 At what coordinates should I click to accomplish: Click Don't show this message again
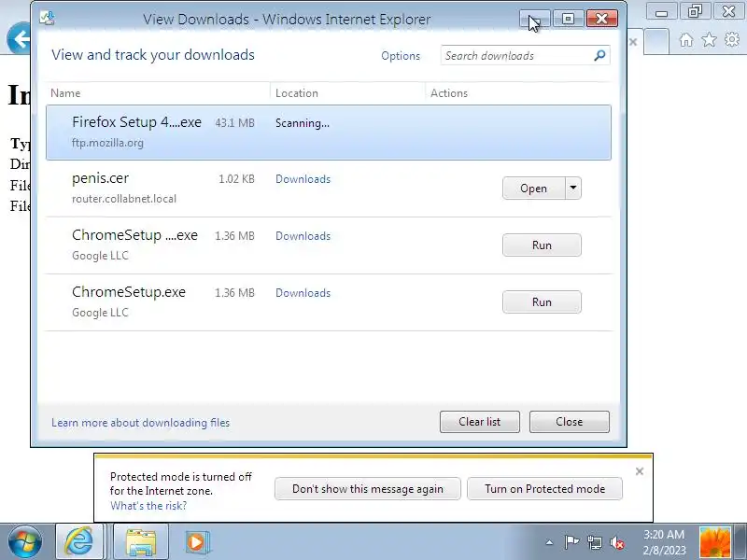(x=367, y=489)
